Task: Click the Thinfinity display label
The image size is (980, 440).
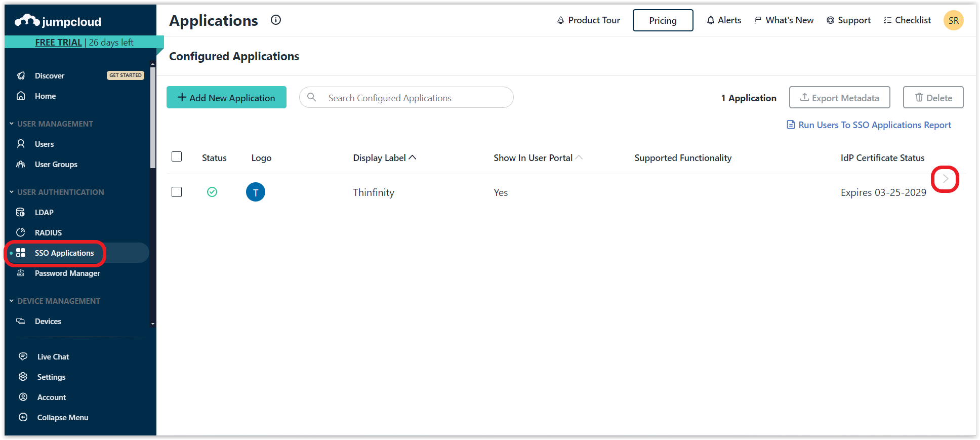Action: 374,192
